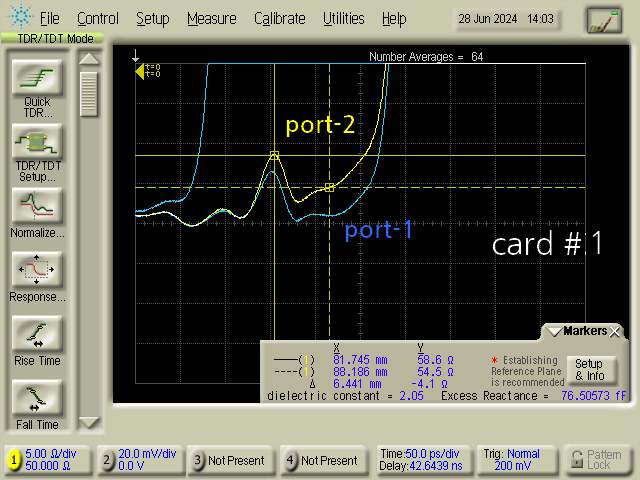
Task: Click the date and time display
Action: pos(506,19)
